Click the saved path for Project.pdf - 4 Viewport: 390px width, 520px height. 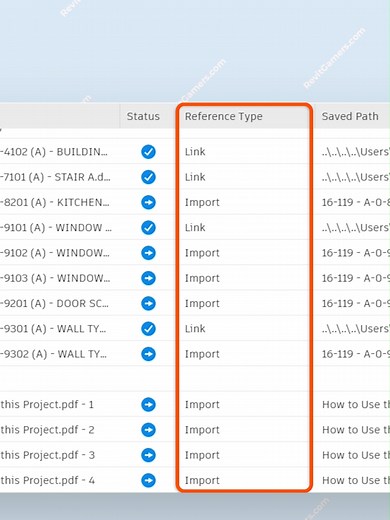(x=356, y=480)
